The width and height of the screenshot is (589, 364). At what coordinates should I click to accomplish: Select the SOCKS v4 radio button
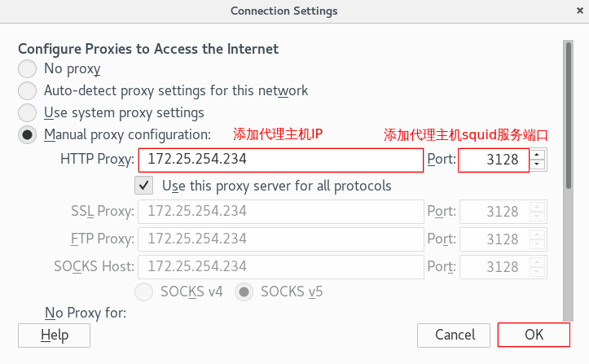[144, 292]
